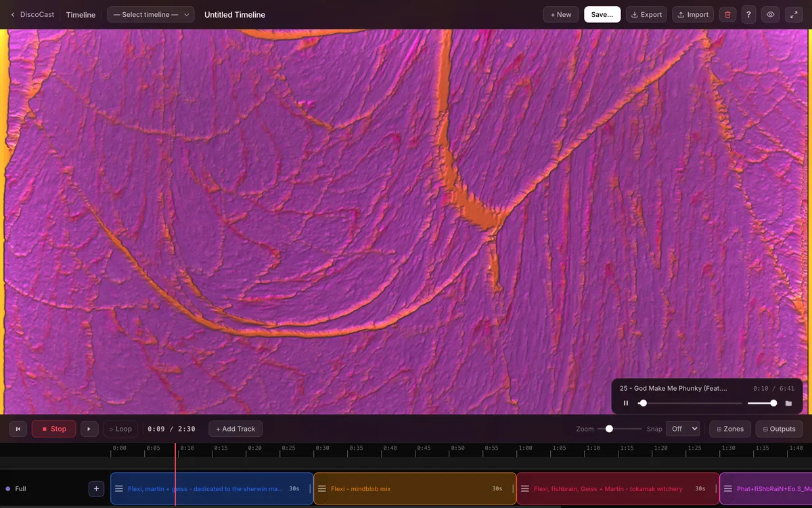
Task: Select the Full track label
Action: click(x=20, y=488)
